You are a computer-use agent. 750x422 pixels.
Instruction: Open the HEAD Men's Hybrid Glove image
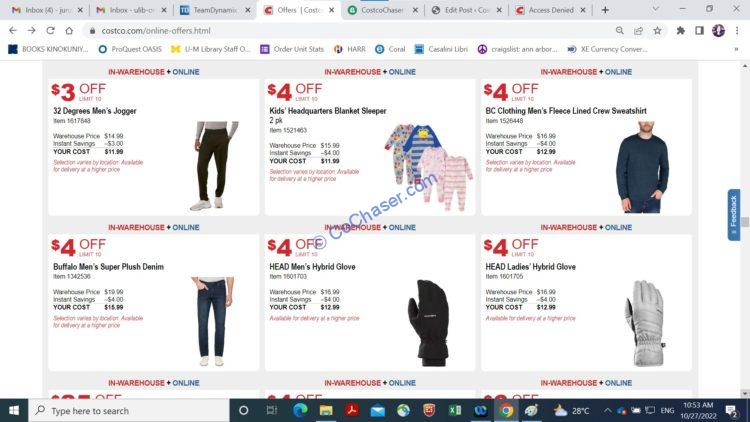(429, 322)
